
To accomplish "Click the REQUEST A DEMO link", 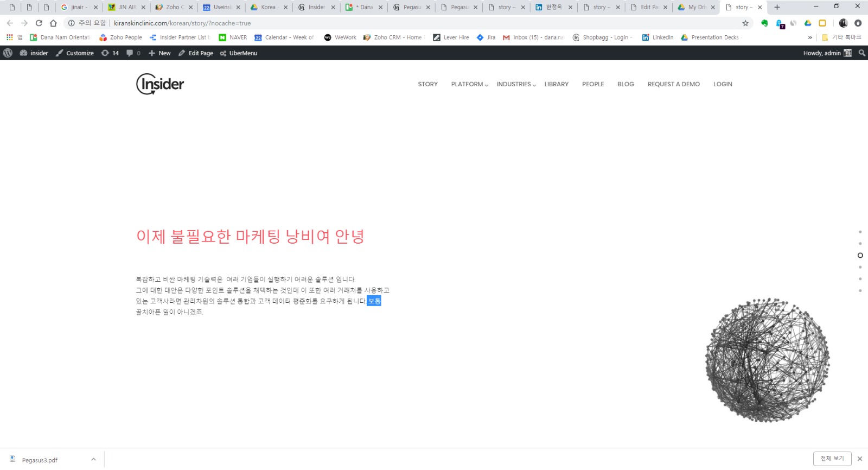I will (673, 84).
